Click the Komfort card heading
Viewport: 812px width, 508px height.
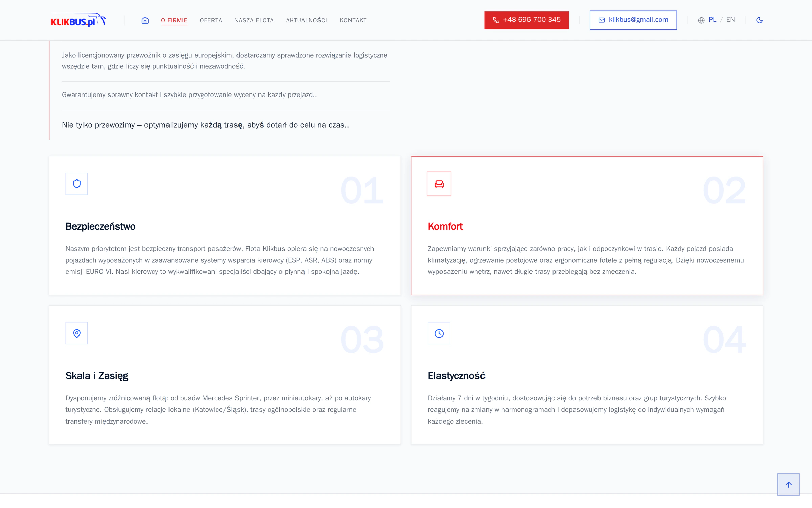(445, 226)
